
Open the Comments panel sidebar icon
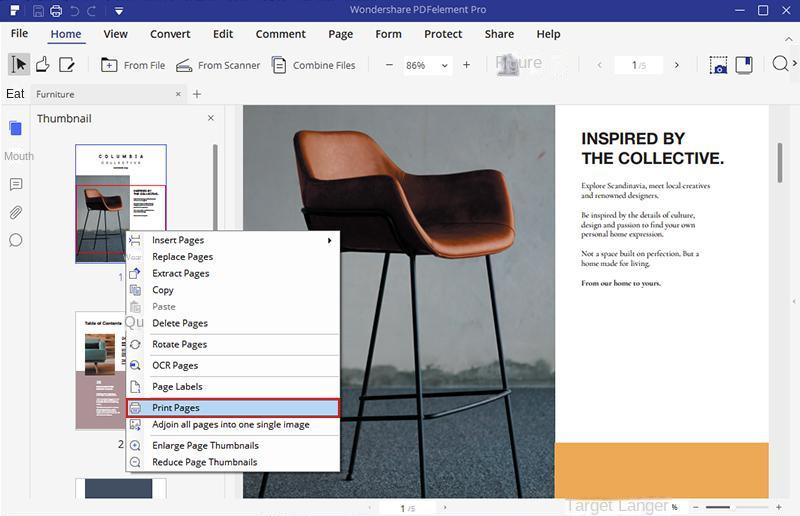tap(15, 185)
